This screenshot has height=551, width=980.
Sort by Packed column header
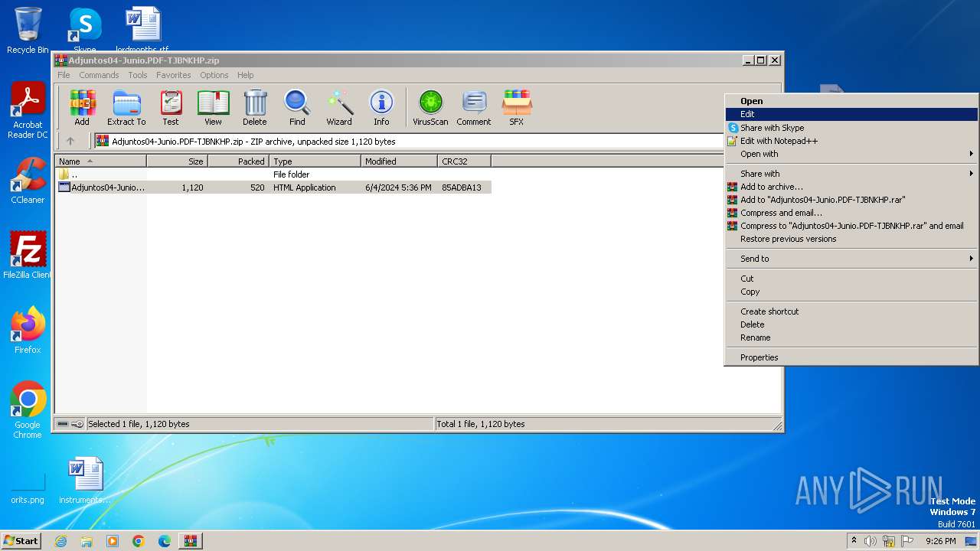[x=238, y=161]
